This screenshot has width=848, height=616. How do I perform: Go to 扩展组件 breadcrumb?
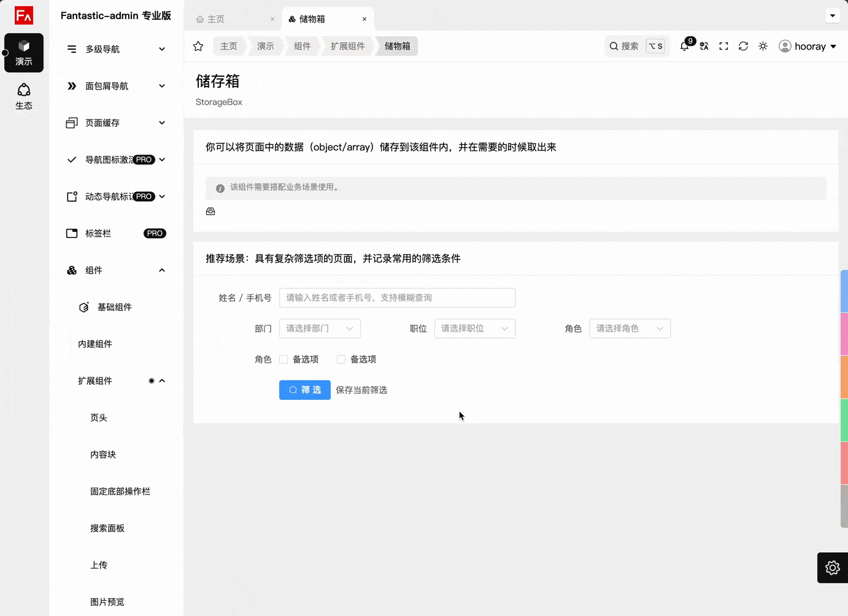point(348,46)
